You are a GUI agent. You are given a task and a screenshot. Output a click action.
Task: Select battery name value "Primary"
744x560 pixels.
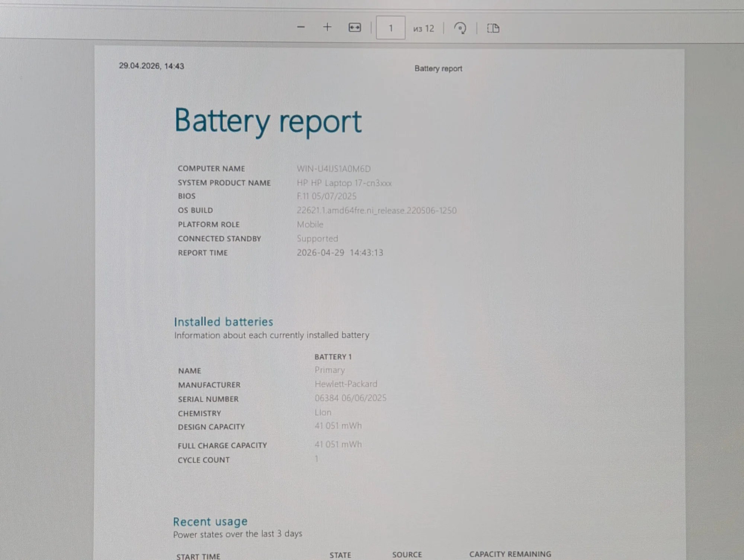click(330, 370)
